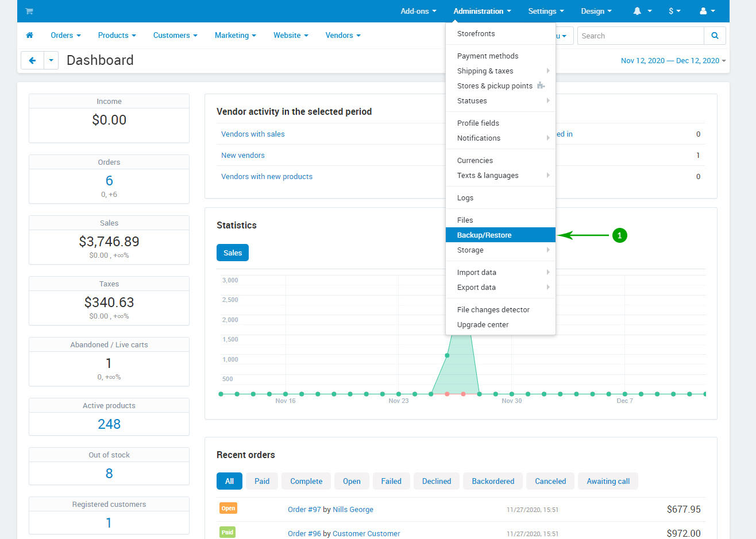Select the All recent orders tab
This screenshot has height=539, width=756.
(229, 481)
